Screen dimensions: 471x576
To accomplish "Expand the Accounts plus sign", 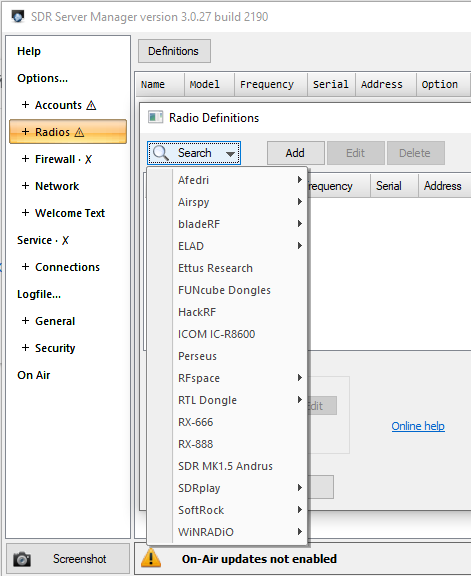I will coord(25,105).
